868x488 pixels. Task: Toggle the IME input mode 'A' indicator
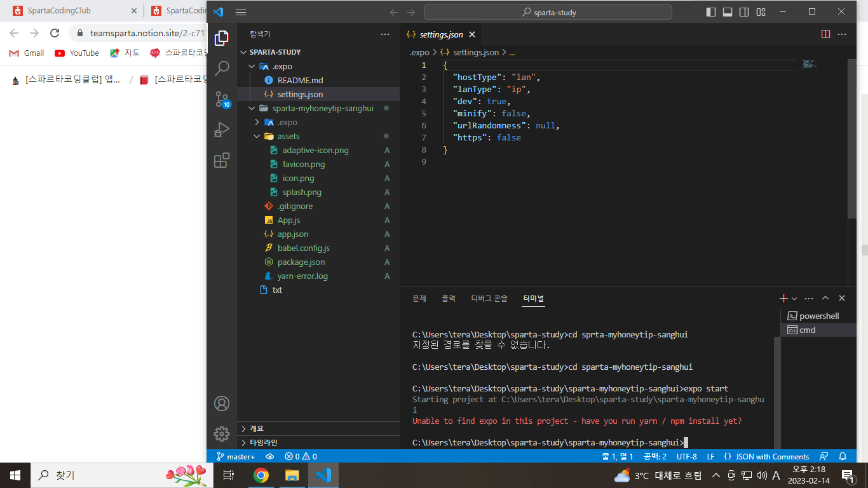(x=776, y=475)
